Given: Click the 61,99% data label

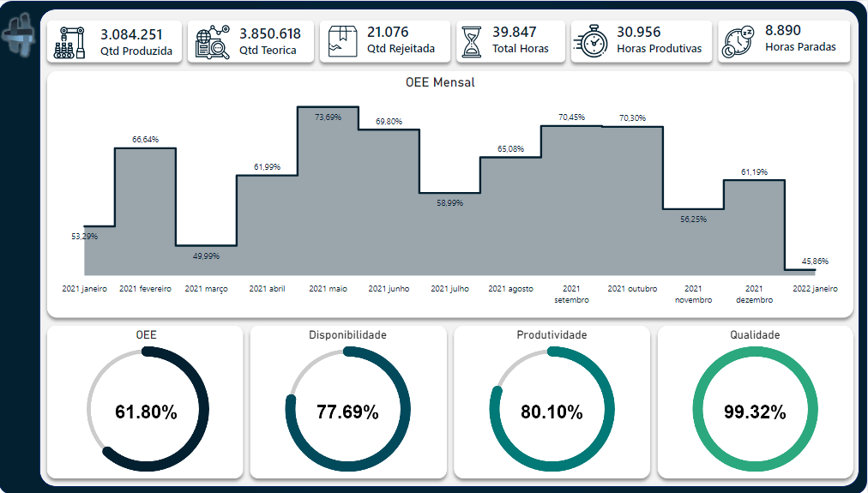Looking at the screenshot, I should (x=268, y=166).
